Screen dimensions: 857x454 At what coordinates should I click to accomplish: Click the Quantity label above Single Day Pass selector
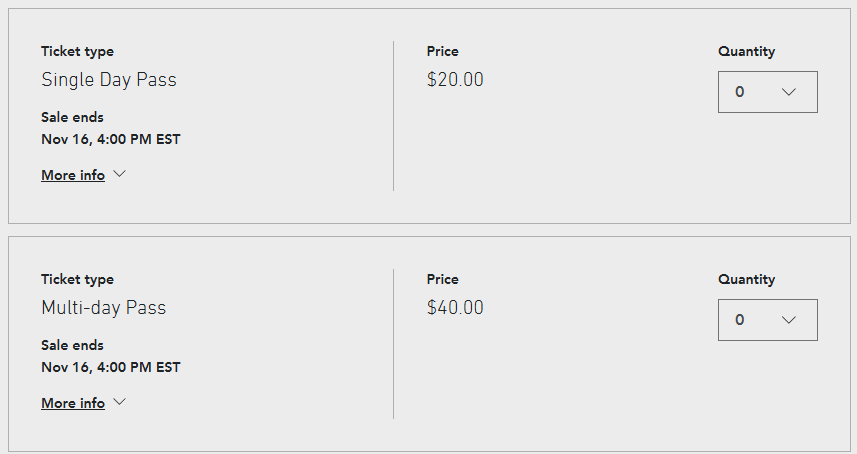pos(746,51)
